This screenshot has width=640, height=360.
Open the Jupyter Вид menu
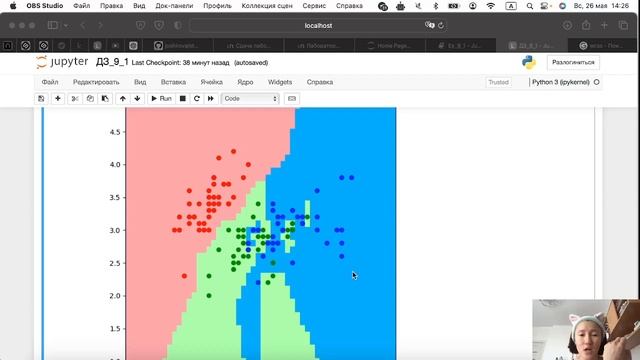click(x=140, y=82)
